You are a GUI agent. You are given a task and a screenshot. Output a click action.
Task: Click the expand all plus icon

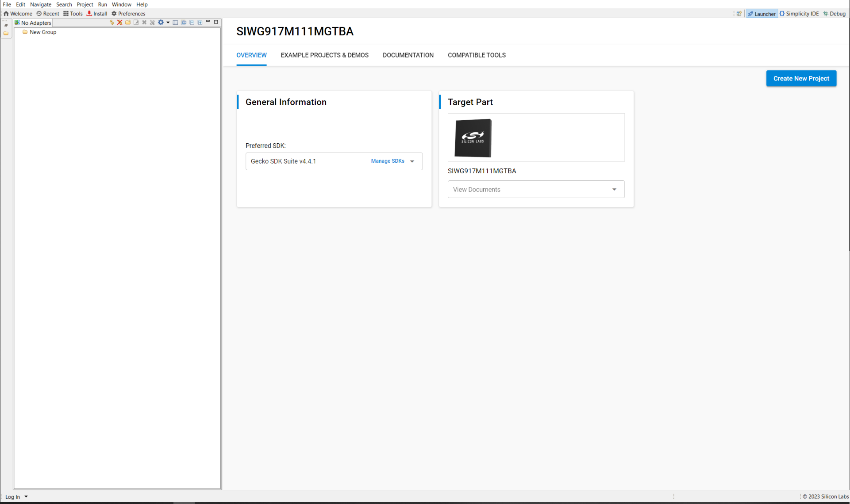(200, 23)
